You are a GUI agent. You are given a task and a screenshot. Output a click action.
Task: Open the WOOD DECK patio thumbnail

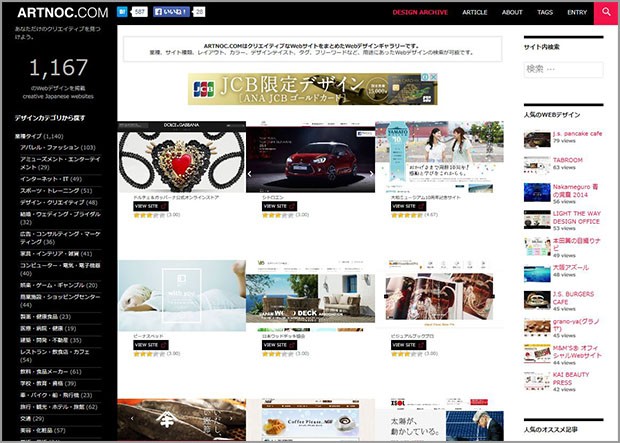coord(310,295)
